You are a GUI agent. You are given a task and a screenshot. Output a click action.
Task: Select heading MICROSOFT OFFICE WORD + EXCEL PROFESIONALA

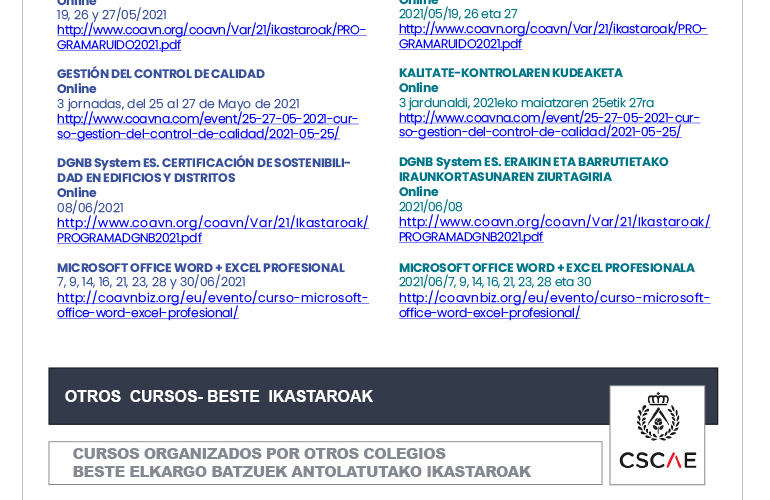click(x=547, y=268)
